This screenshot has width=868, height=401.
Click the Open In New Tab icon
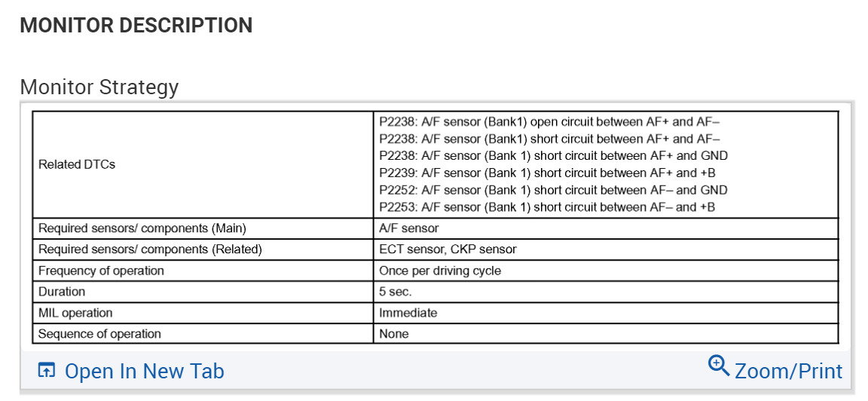(x=47, y=371)
